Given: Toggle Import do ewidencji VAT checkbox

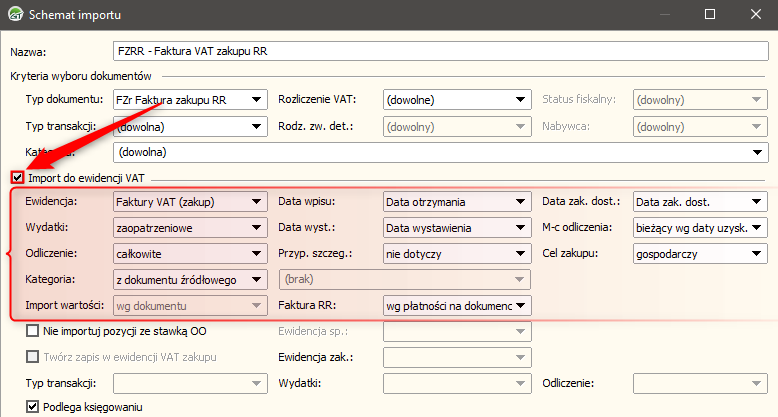Looking at the screenshot, I should point(18,178).
